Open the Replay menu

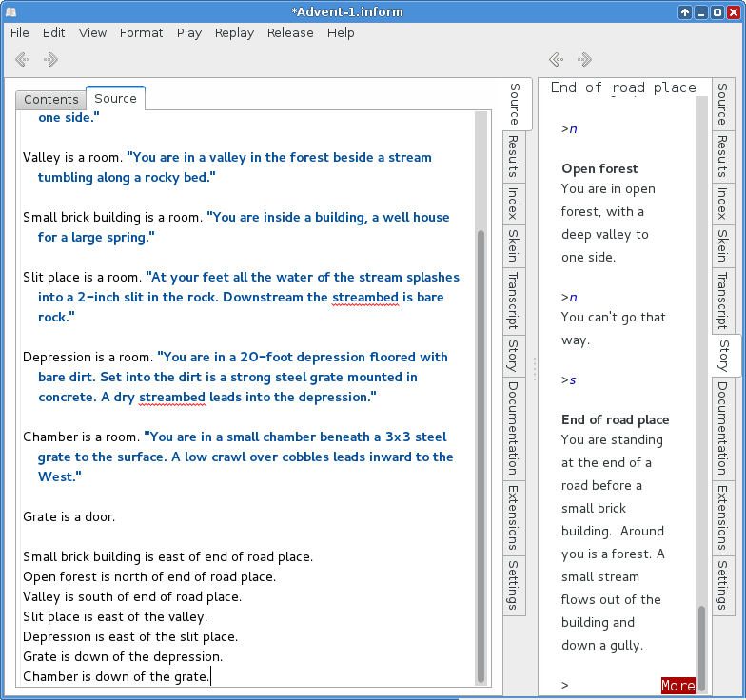coord(234,32)
